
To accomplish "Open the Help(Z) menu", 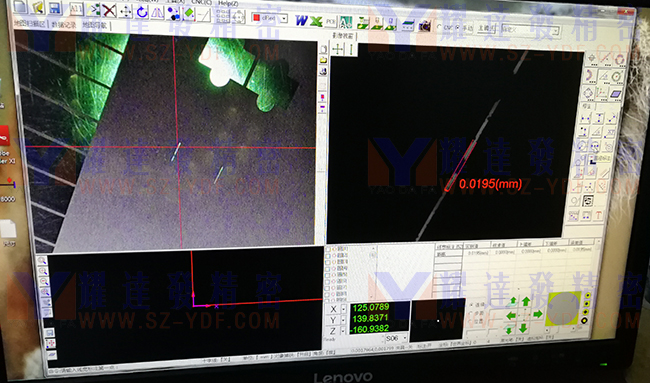I will pyautogui.click(x=228, y=2).
